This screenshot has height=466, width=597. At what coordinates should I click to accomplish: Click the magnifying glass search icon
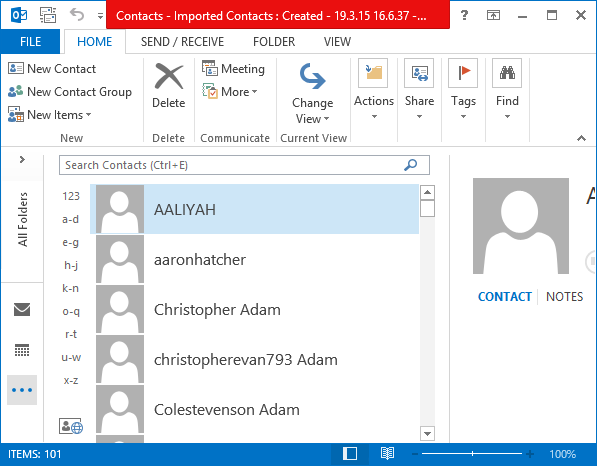tap(410, 165)
